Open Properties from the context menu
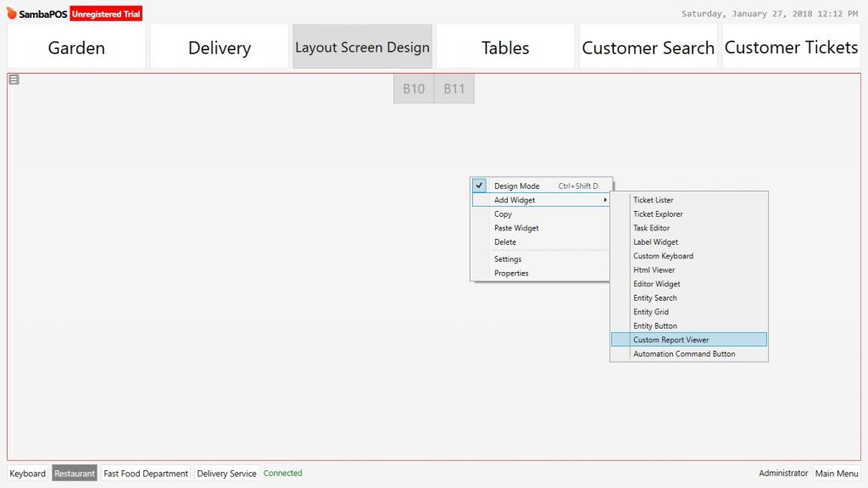This screenshot has width=868, height=488. point(540,273)
